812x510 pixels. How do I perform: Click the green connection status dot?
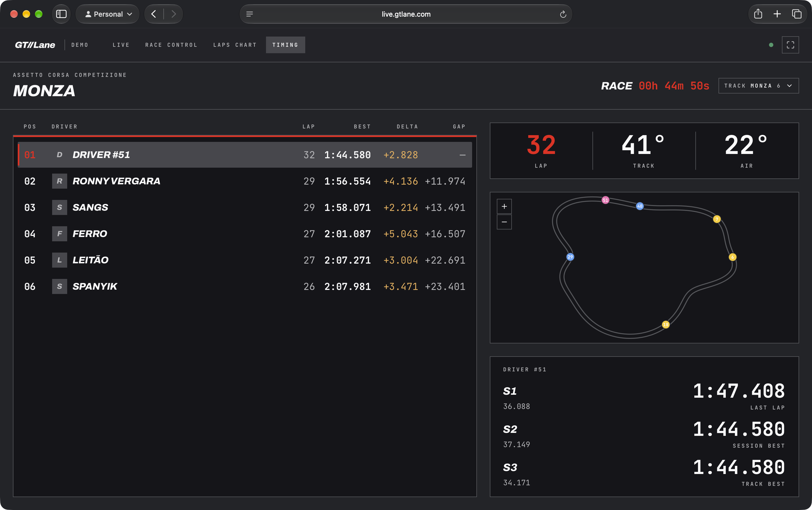click(771, 45)
